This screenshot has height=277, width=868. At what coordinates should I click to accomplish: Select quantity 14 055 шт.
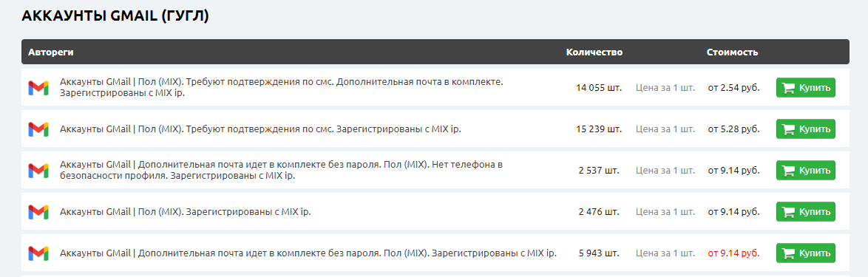point(599,87)
